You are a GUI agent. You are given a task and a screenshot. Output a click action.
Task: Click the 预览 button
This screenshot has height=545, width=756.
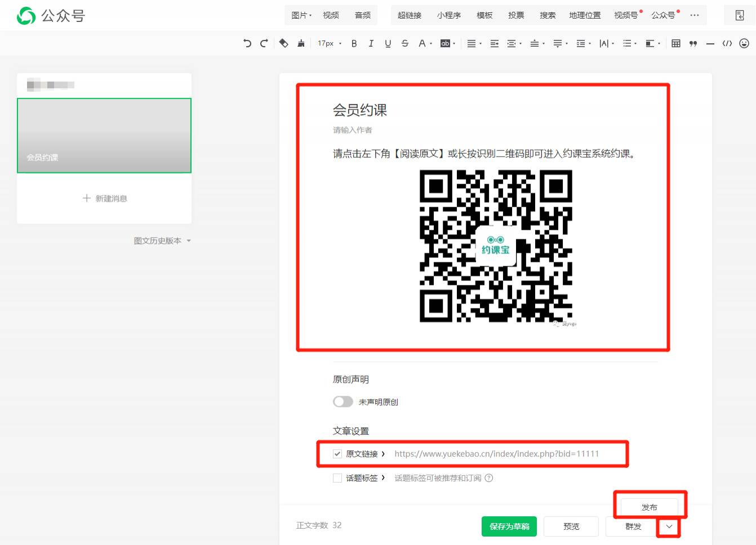point(571,526)
